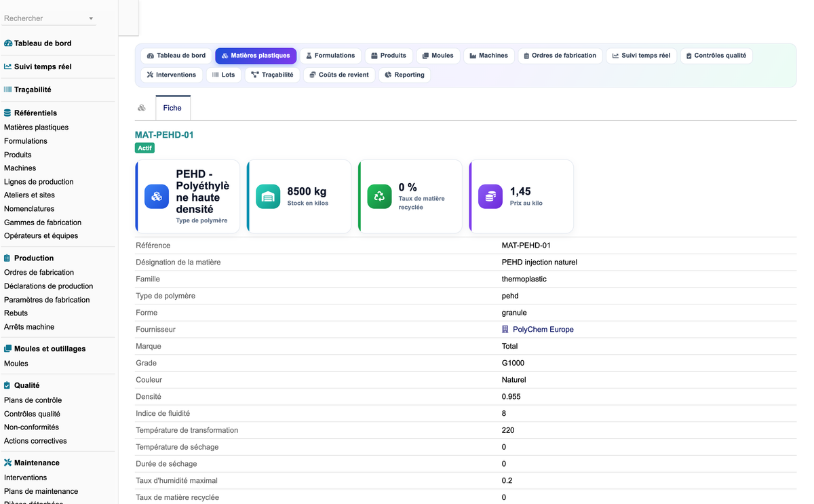Open Rebuts in the sidebar
Screen dimensions: 814x504
16,313
